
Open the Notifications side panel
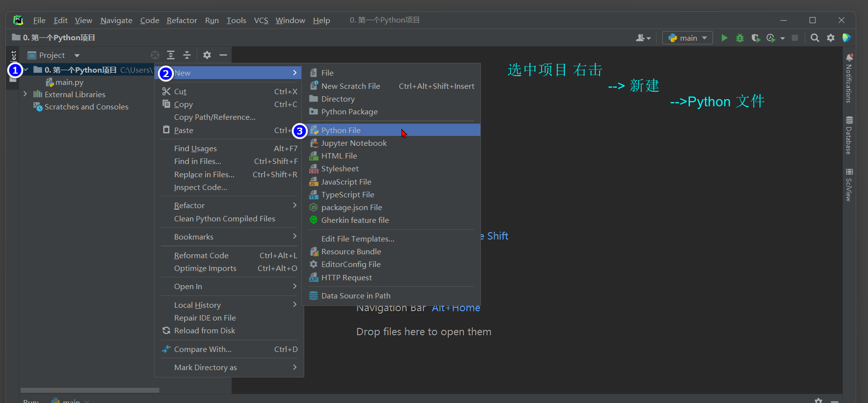(x=849, y=79)
